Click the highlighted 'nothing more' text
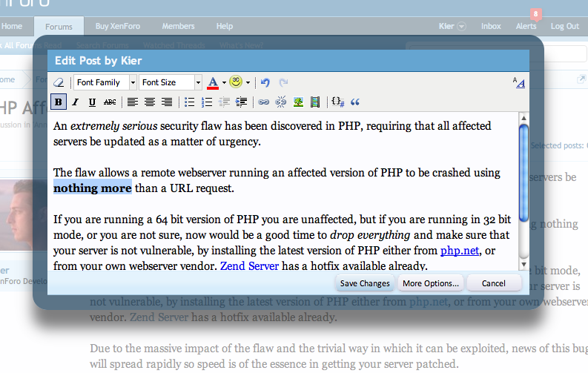The height and width of the screenshot is (373, 588). pos(93,188)
